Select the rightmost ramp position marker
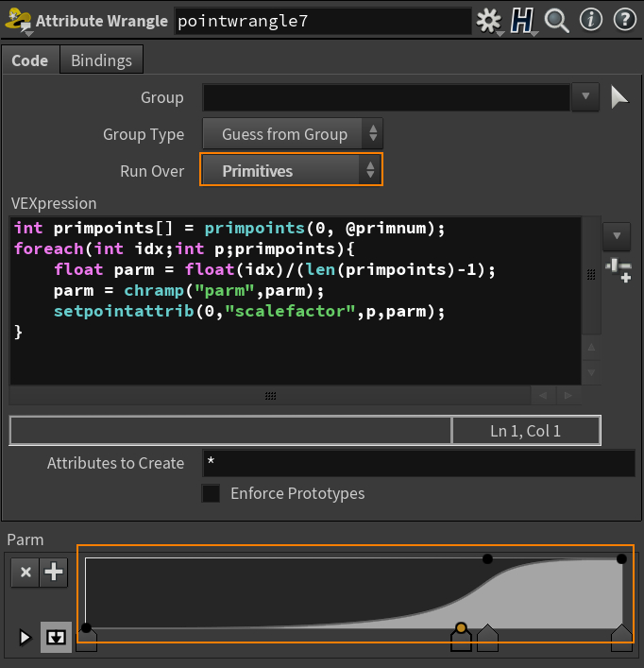 (x=621, y=638)
